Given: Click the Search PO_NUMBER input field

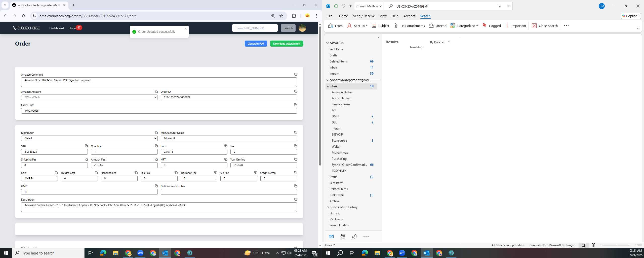Looking at the screenshot, I should [255, 28].
